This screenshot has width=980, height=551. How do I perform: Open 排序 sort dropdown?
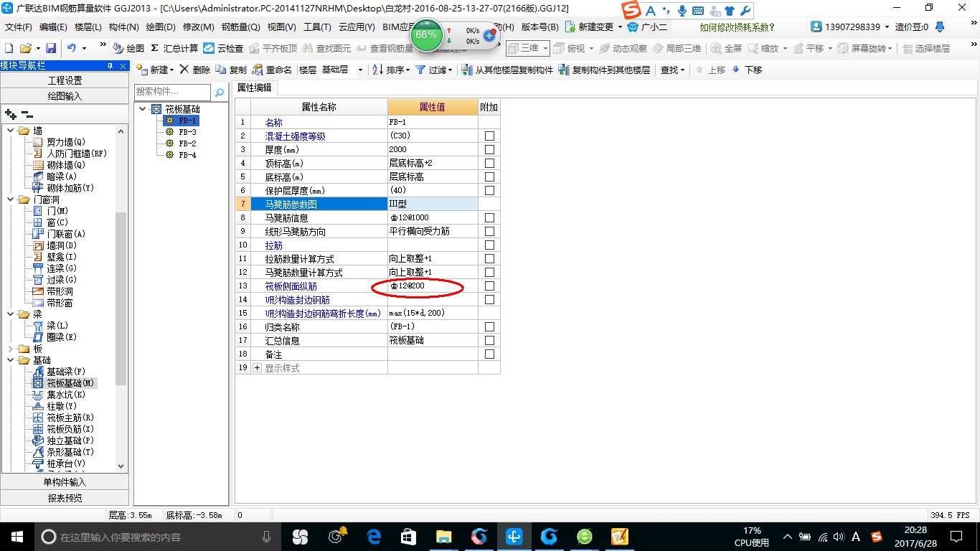click(392, 70)
